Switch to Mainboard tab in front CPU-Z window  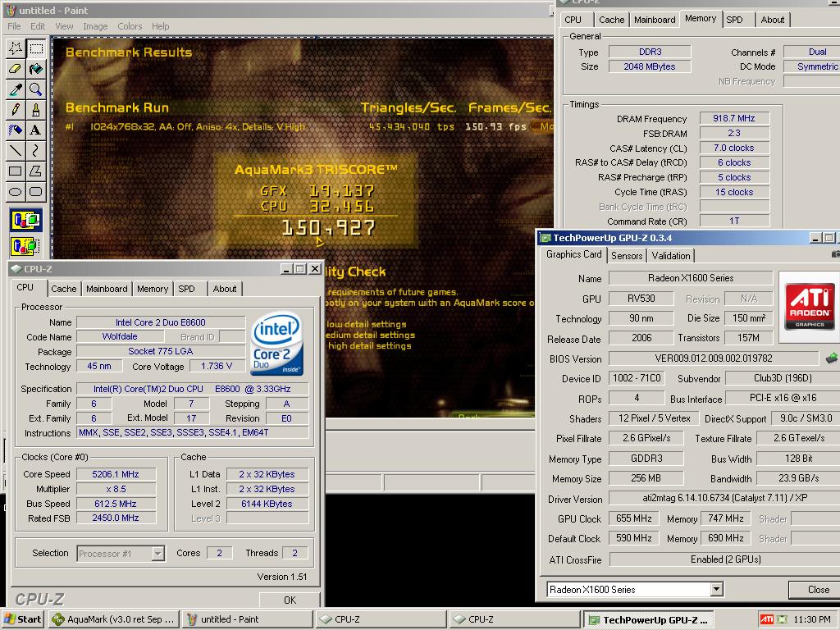(107, 289)
